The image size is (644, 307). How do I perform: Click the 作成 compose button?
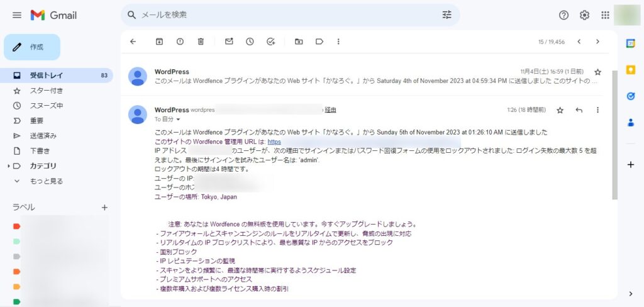click(x=32, y=47)
